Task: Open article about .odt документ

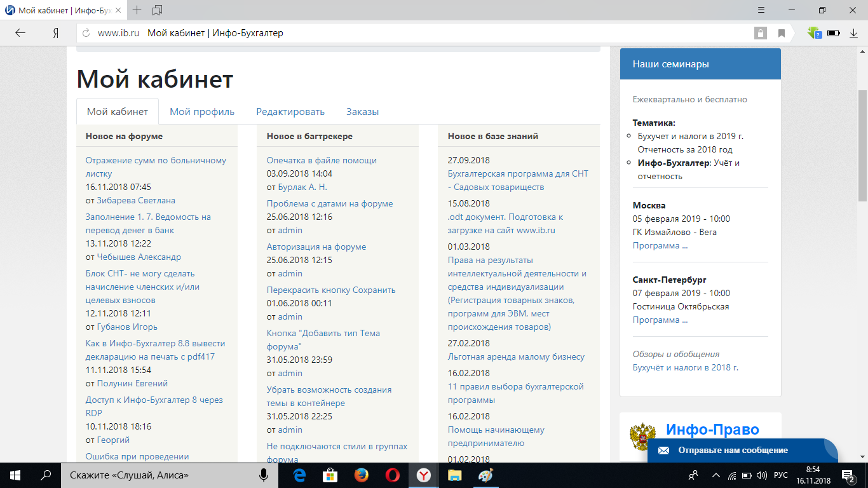Action: click(x=505, y=224)
